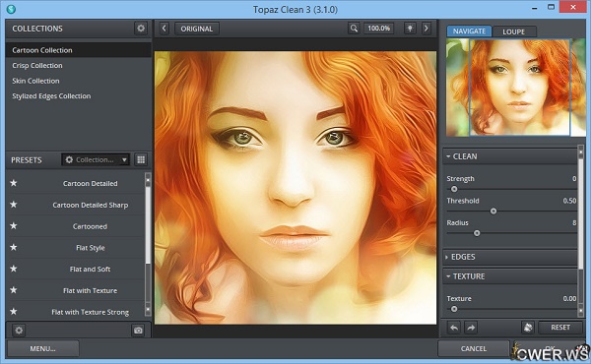Favorite the Flat with Texture Strong star
This screenshot has height=364, width=591.
click(x=14, y=312)
